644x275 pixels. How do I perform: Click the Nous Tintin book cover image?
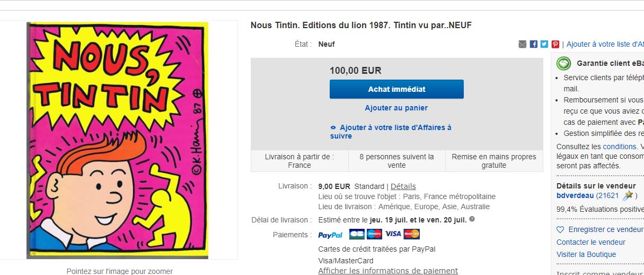pos(117,140)
